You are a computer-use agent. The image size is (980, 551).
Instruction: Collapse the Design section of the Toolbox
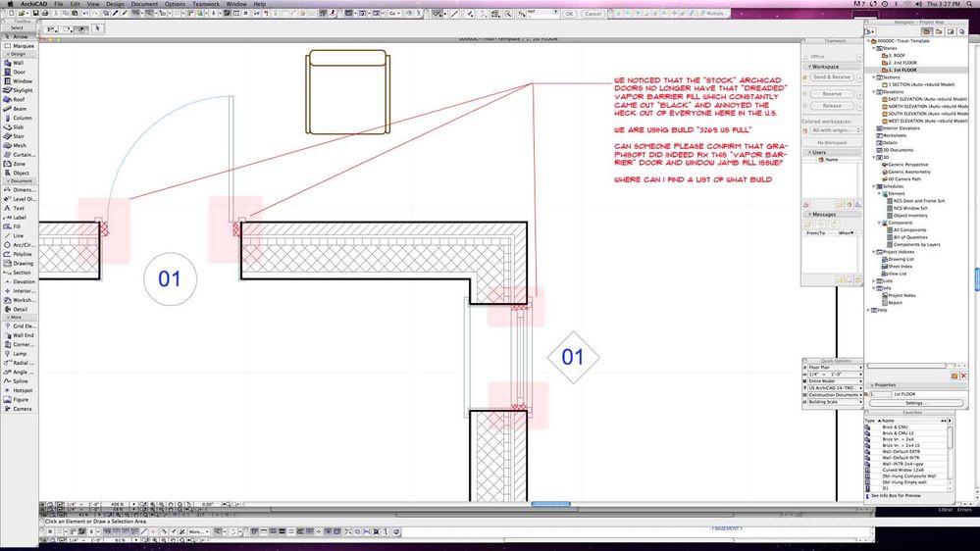[x=8, y=54]
